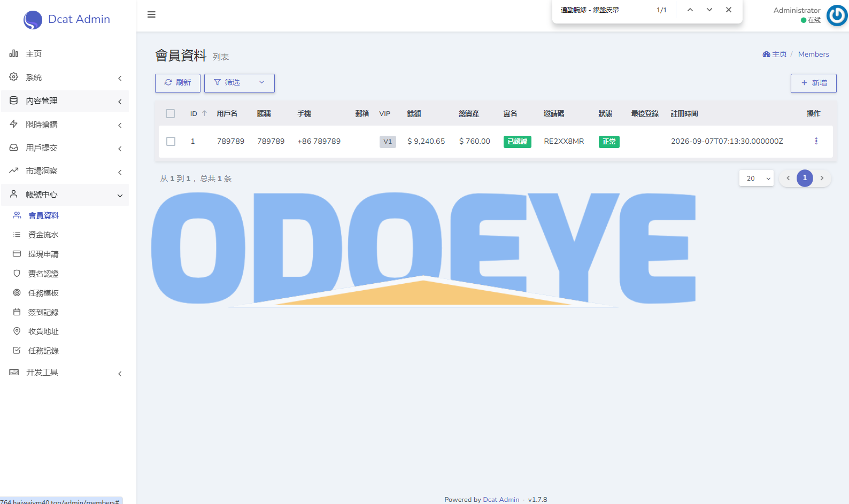Open 任務記錄 submenu item

[x=65, y=351]
